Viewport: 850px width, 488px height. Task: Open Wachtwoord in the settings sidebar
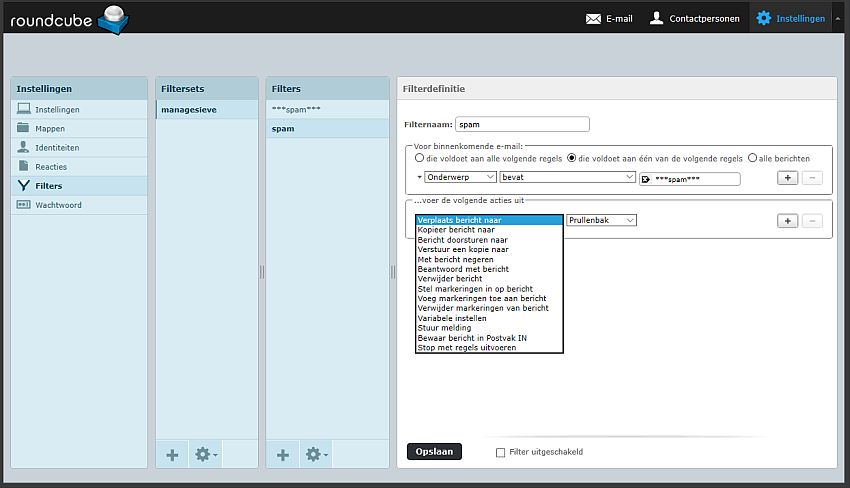click(x=58, y=205)
